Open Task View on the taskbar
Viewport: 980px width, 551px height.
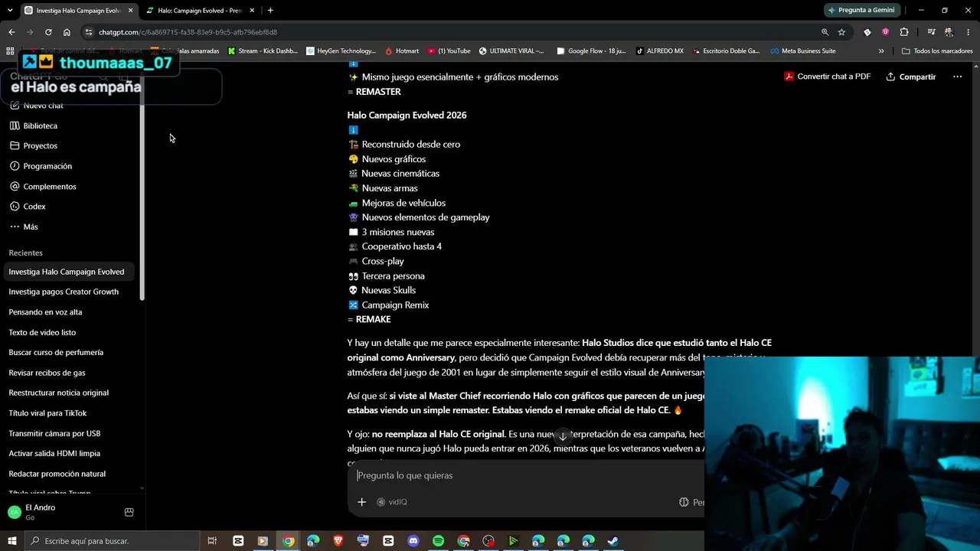pos(212,541)
